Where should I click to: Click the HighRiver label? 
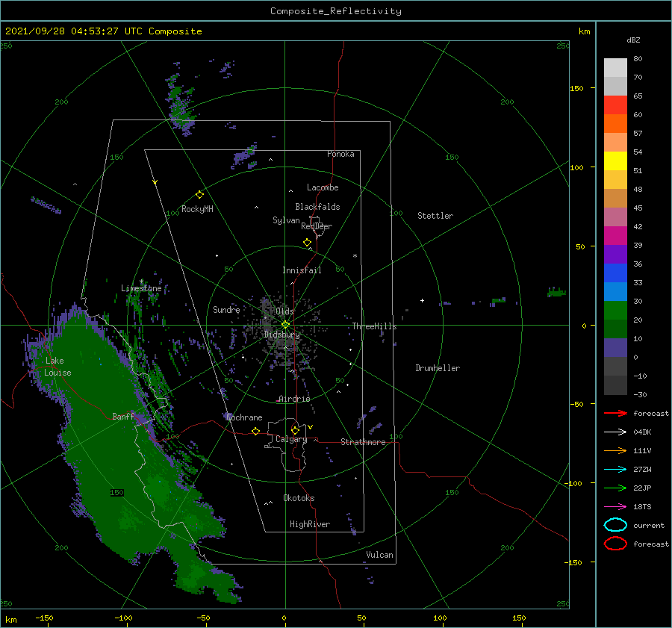point(310,524)
